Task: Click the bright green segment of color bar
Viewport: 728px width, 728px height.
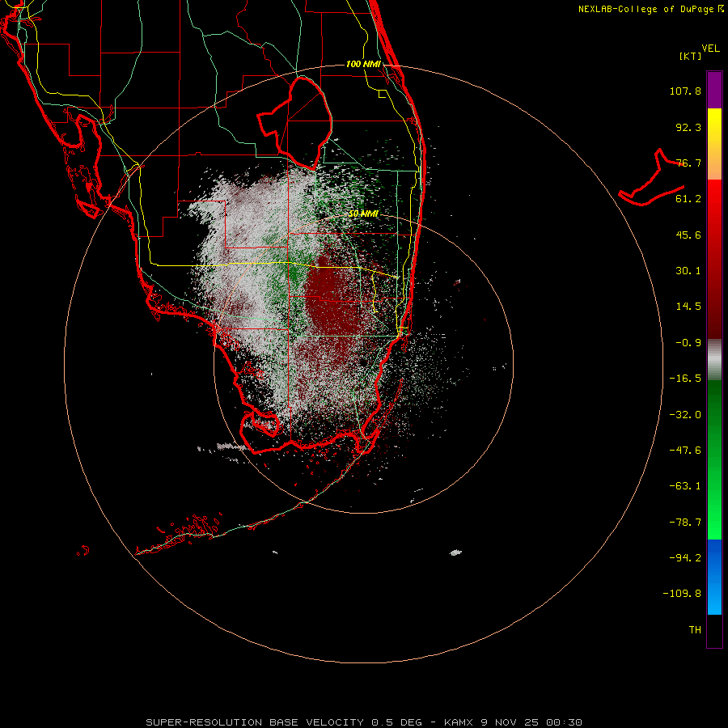Action: coord(714,459)
